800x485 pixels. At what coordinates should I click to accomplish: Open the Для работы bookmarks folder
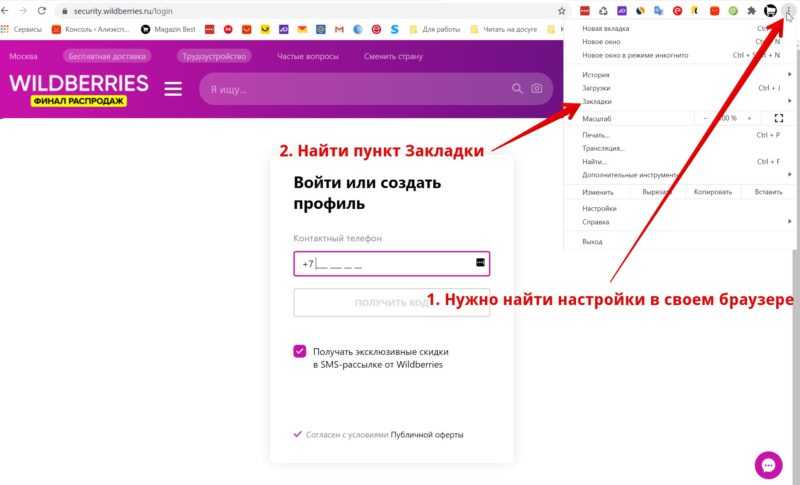[x=435, y=30]
